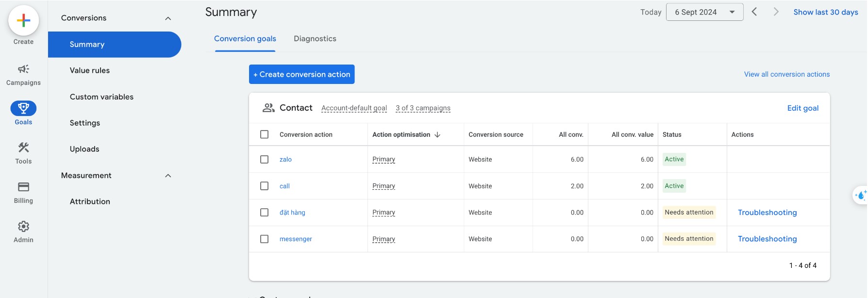This screenshot has width=868, height=298.
Task: Click Create conversion action button
Action: (302, 74)
